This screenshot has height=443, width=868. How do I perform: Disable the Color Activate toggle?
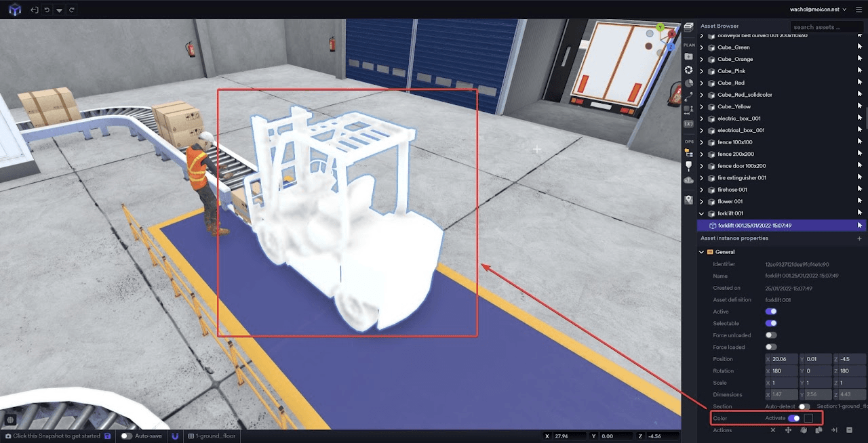[x=793, y=418]
